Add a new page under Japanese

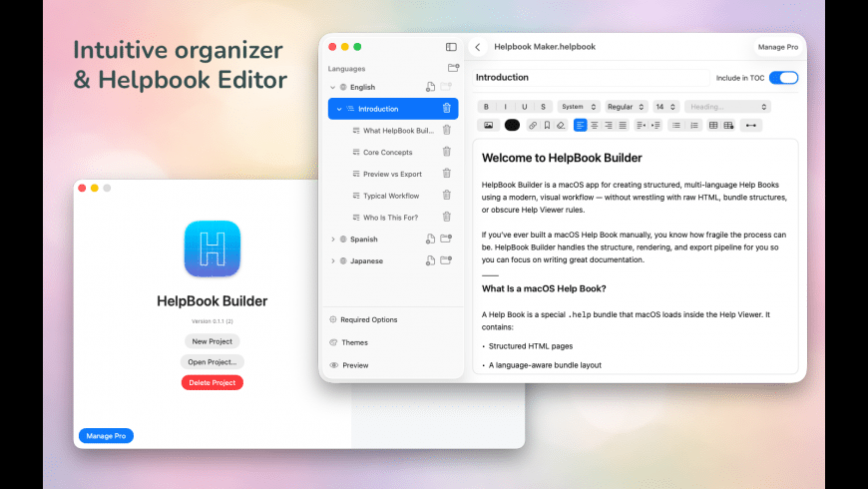tap(430, 260)
